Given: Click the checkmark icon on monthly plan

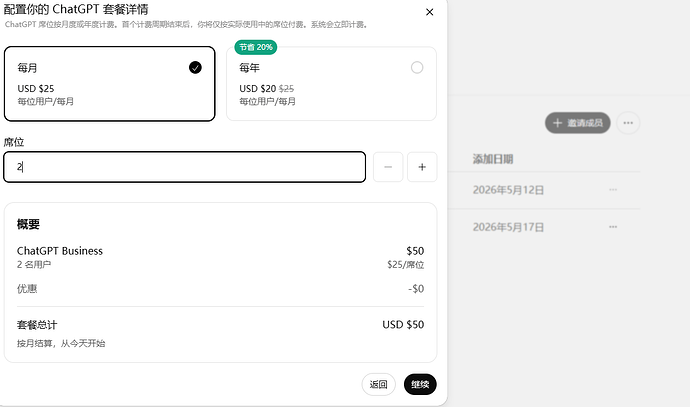Looking at the screenshot, I should 195,67.
